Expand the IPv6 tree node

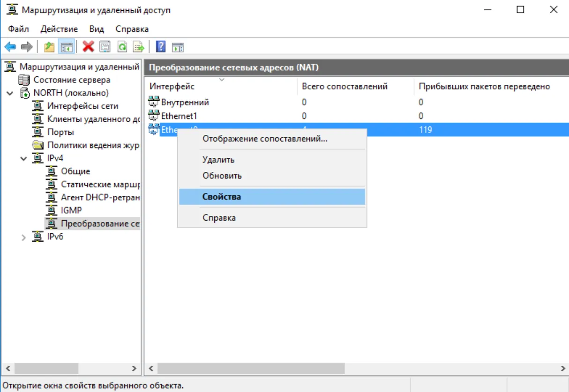(24, 237)
